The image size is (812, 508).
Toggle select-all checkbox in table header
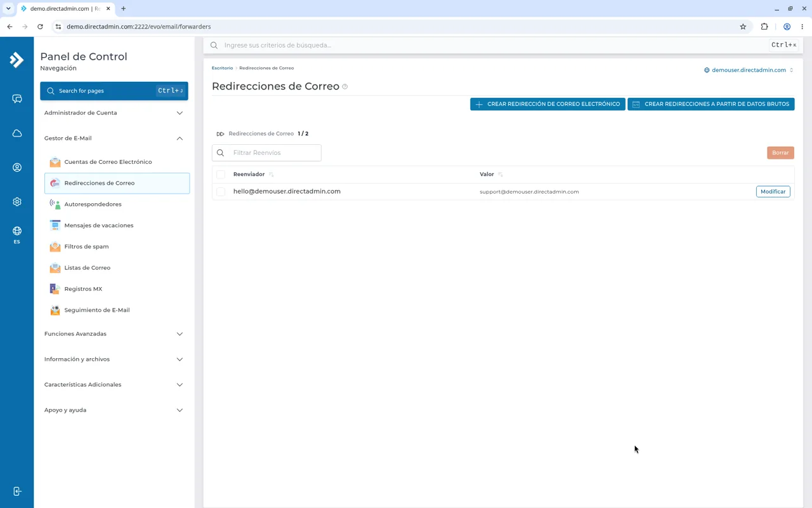coord(221,174)
